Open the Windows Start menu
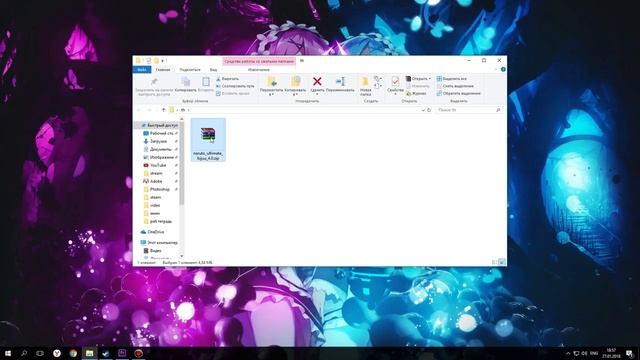The width and height of the screenshot is (640, 360). [x=7, y=353]
